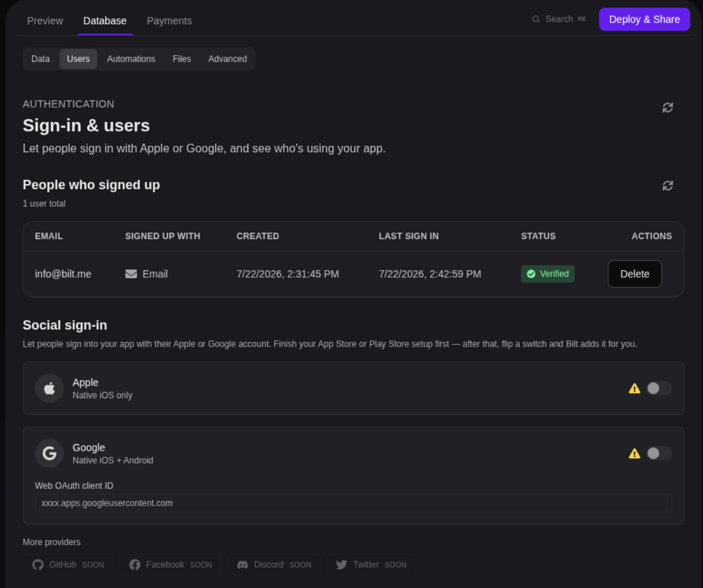Click the 'Social sign-in' heading

pyautogui.click(x=65, y=325)
